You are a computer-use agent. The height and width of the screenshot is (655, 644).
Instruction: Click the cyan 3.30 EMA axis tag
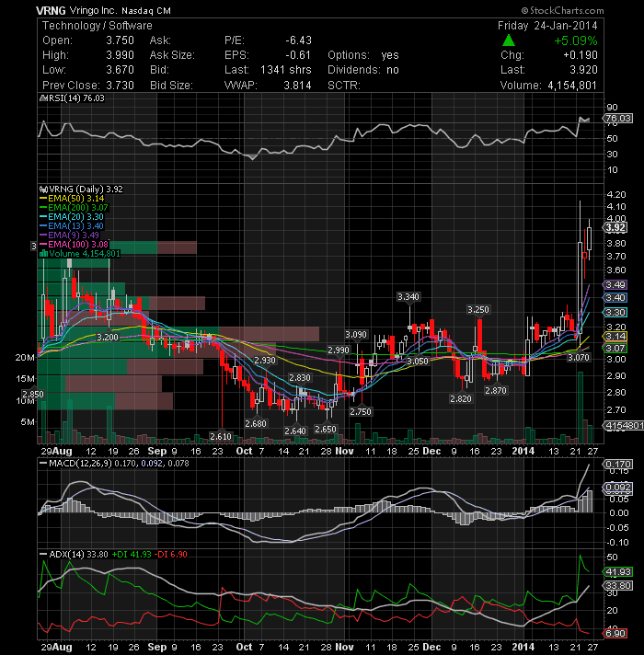pyautogui.click(x=615, y=313)
